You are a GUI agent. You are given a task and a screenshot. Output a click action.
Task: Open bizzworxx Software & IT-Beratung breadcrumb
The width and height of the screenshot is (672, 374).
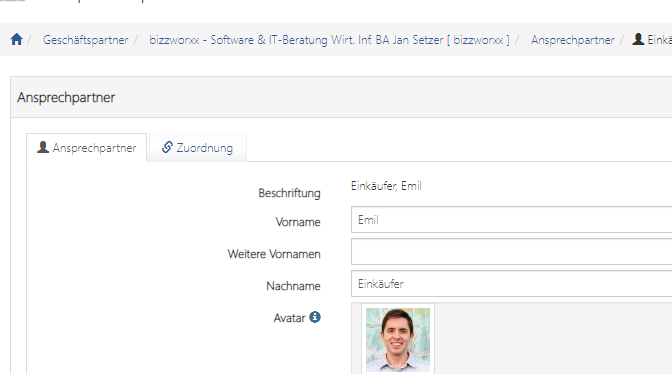point(329,40)
